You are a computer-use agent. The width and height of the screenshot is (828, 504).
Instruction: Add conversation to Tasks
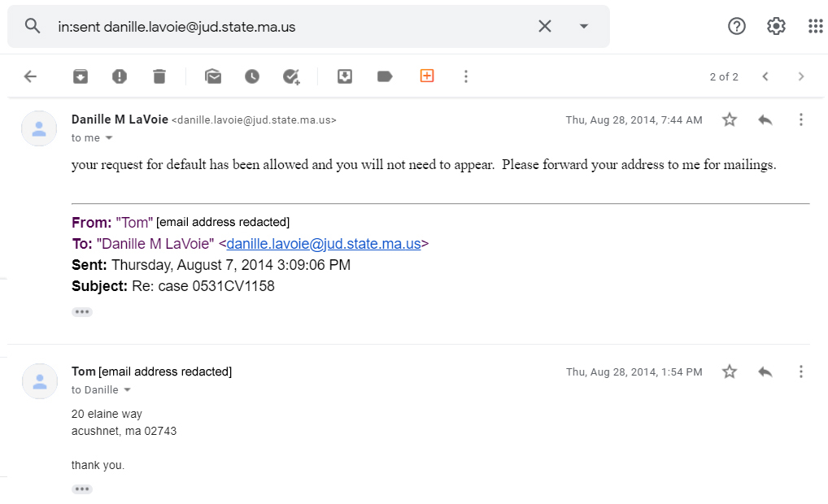291,77
